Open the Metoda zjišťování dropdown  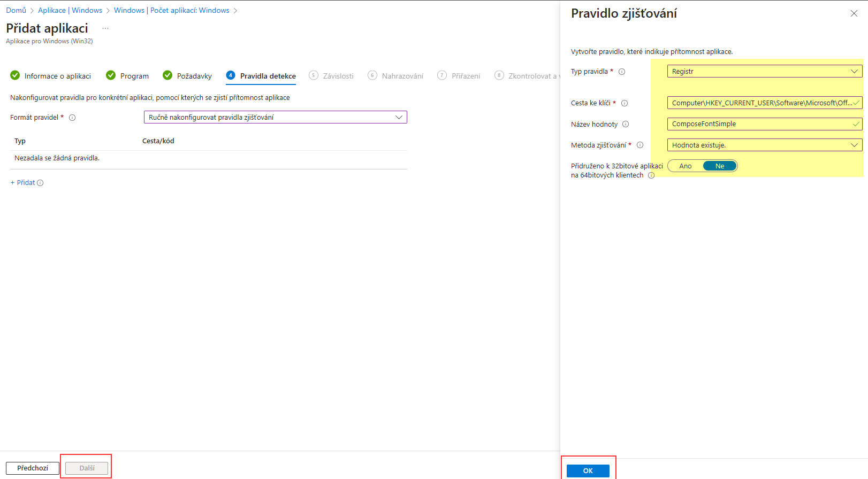765,145
